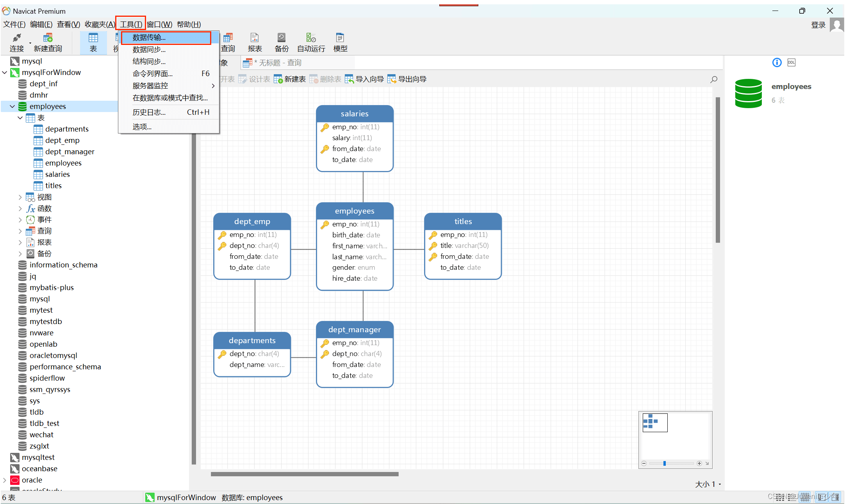845x504 pixels.
Task: Show the DDL panel icon
Action: click(791, 62)
